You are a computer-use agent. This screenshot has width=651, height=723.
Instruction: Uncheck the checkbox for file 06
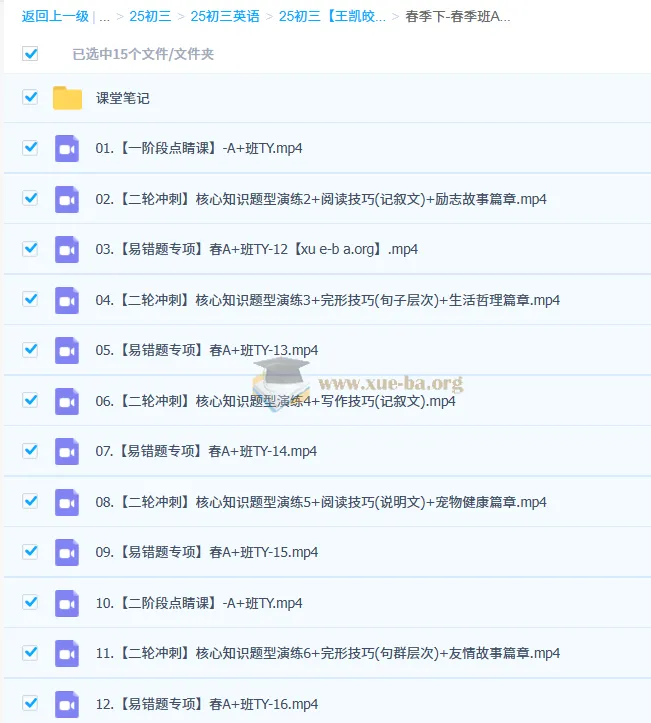coord(30,400)
